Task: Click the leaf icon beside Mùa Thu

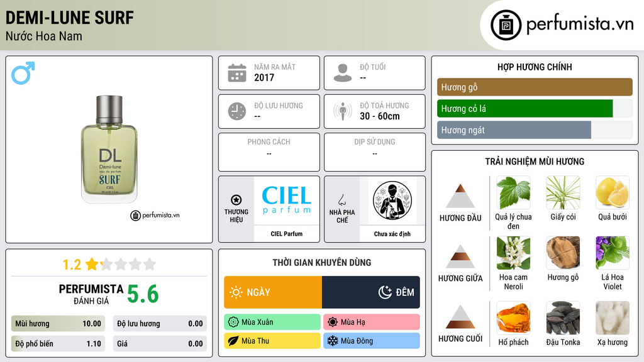Action: [233, 341]
